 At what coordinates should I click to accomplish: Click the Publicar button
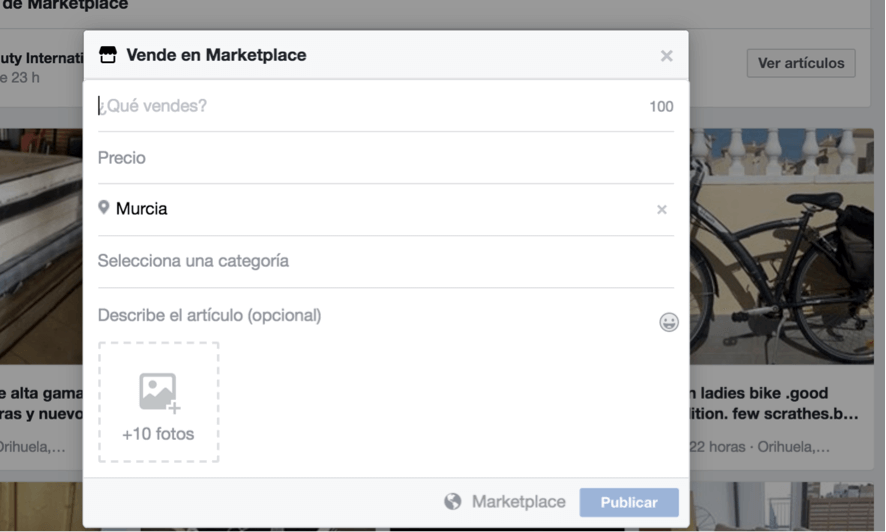629,502
